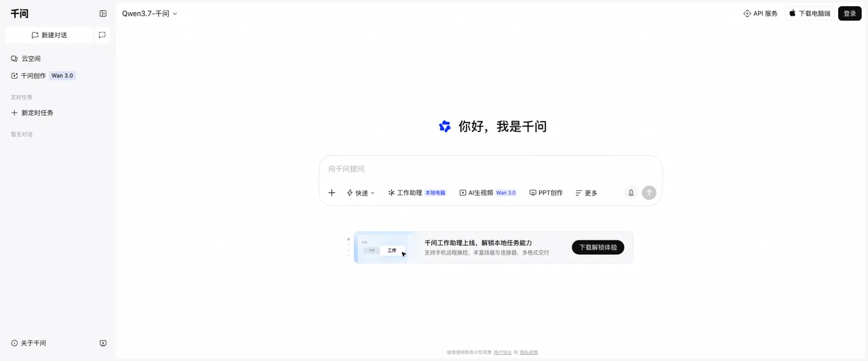
Task: Click the Wan 3.0 badge next to 千问创作
Action: coord(62,76)
